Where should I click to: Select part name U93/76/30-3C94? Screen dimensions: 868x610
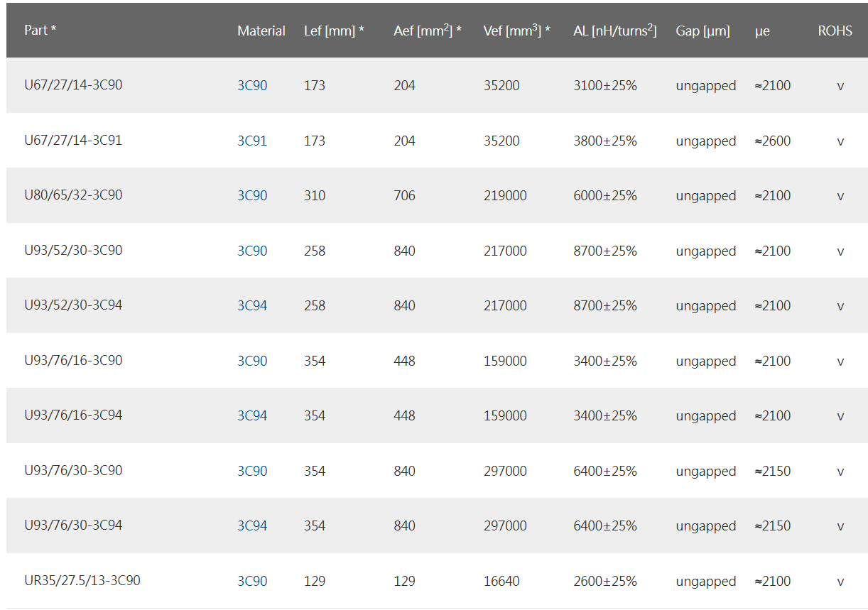click(x=73, y=525)
